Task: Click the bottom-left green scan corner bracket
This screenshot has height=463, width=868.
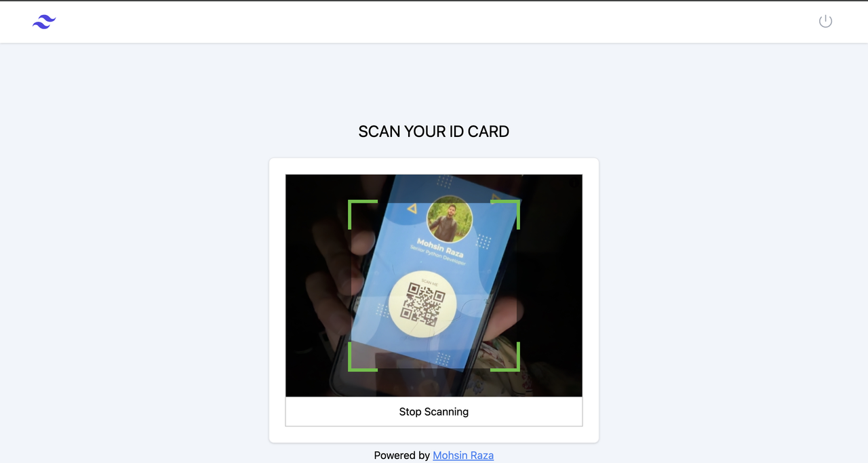Action: pyautogui.click(x=362, y=357)
